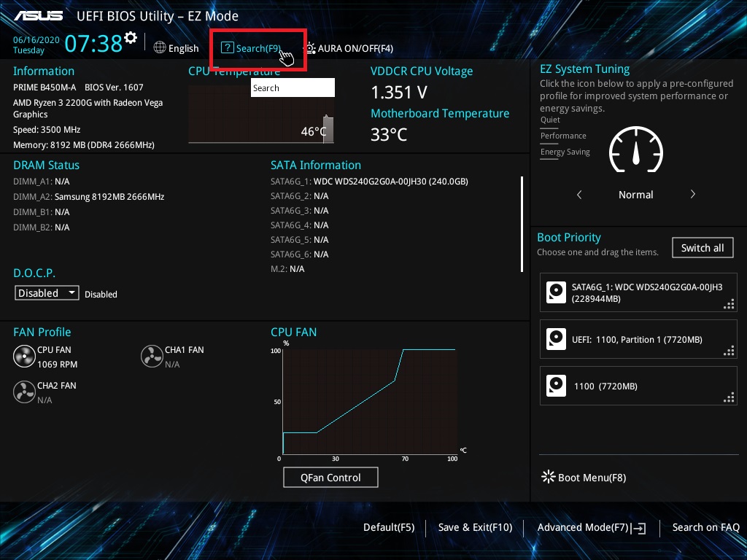Click the EZ System Tuning gauge dial
Viewport: 747px width, 560px height.
pyautogui.click(x=636, y=149)
